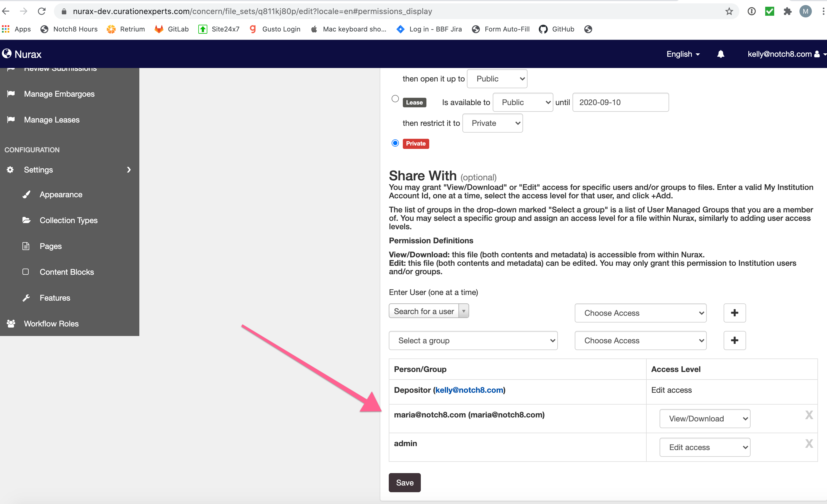827x504 pixels.
Task: Open the 'then restrict it to' Private dropdown
Action: [492, 123]
